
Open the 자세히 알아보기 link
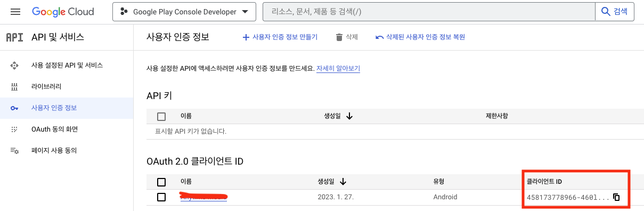[338, 69]
